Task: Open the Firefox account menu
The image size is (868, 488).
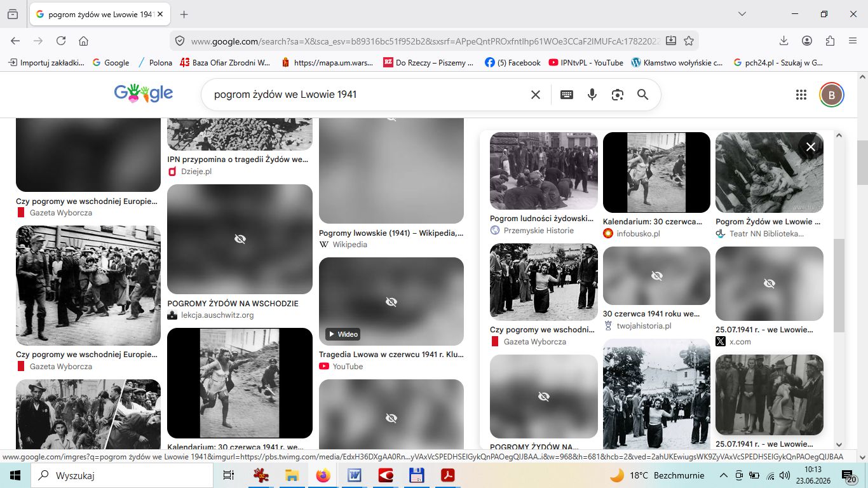Action: coord(807,41)
